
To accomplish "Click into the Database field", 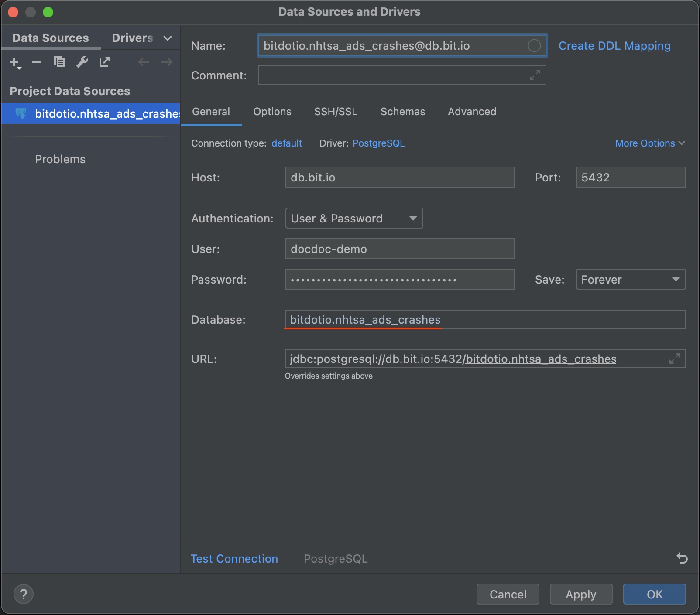I will tap(485, 319).
